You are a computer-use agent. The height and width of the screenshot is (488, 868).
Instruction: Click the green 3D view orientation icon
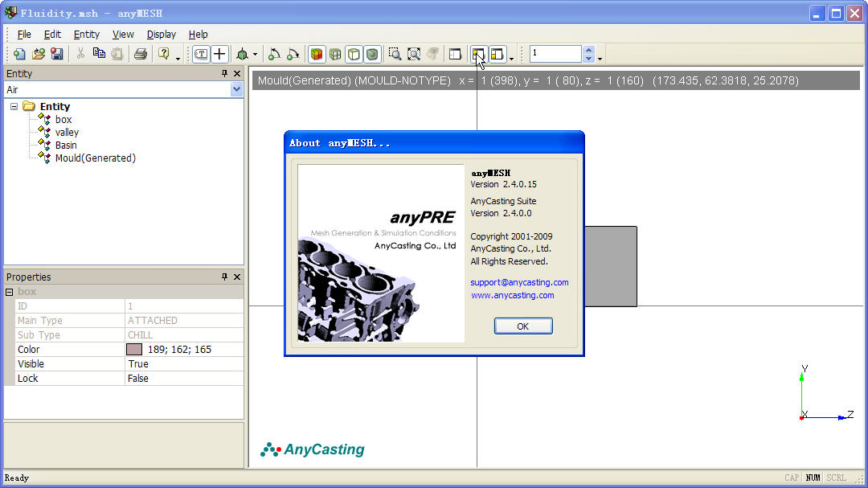(x=242, y=54)
